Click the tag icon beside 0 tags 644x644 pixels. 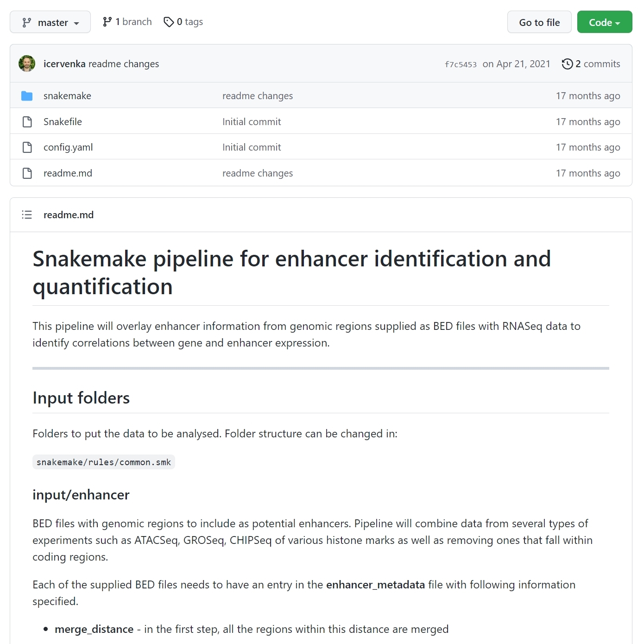coord(169,22)
